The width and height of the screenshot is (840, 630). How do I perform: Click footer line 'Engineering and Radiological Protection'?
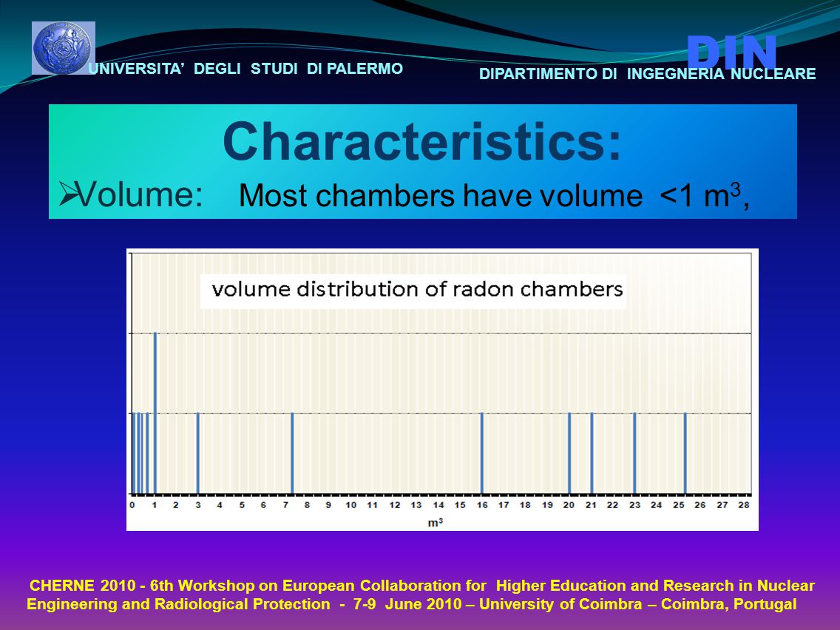[411, 604]
